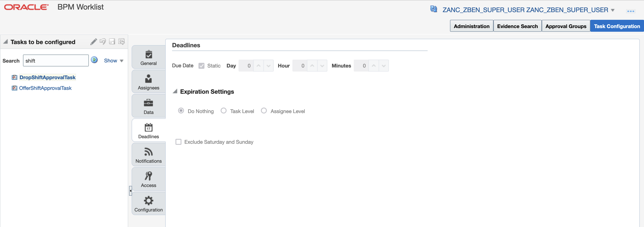Viewport: 644px width, 227px height.
Task: Click the OfferShiftApprovalTask task icon
Action: coord(14,88)
